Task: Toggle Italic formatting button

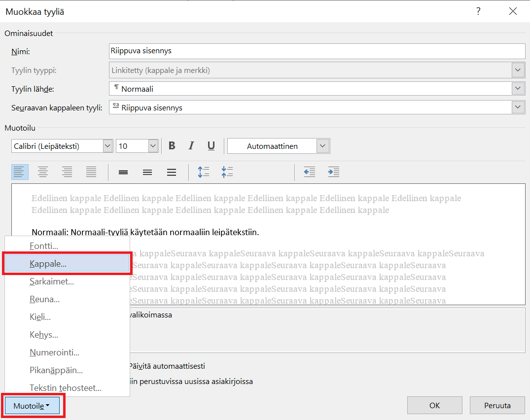Action: 191,146
